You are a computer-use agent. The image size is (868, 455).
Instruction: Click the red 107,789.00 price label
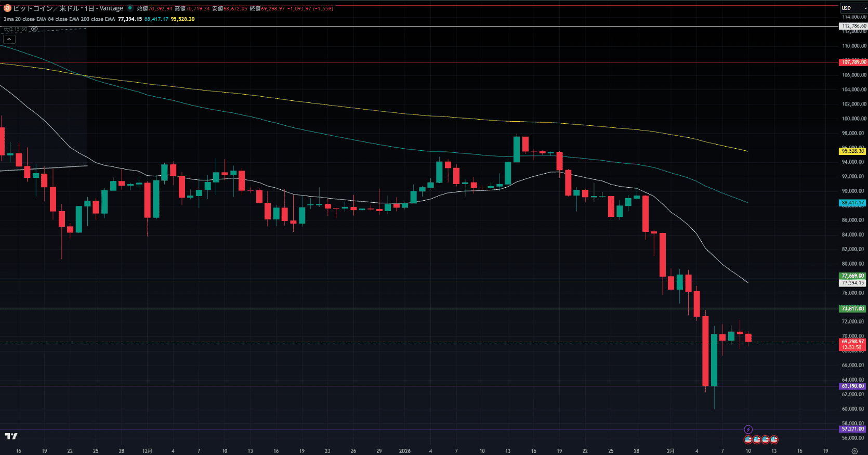pos(853,62)
